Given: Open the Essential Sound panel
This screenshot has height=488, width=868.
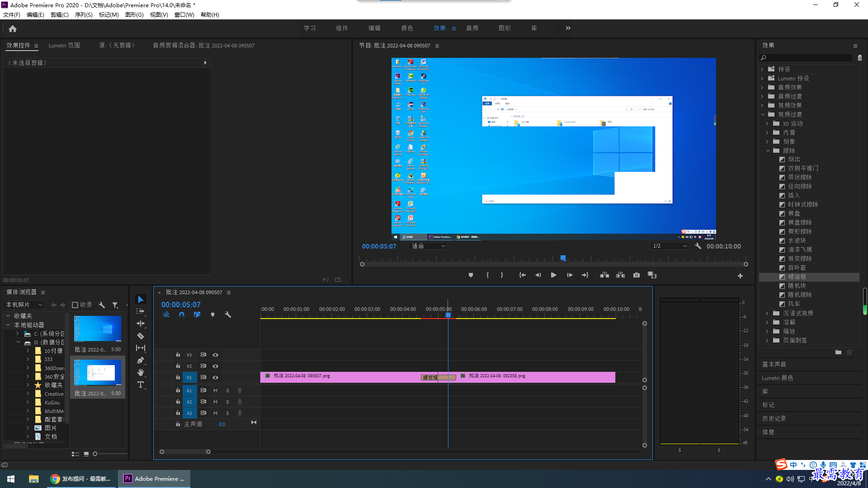Looking at the screenshot, I should coord(774,364).
